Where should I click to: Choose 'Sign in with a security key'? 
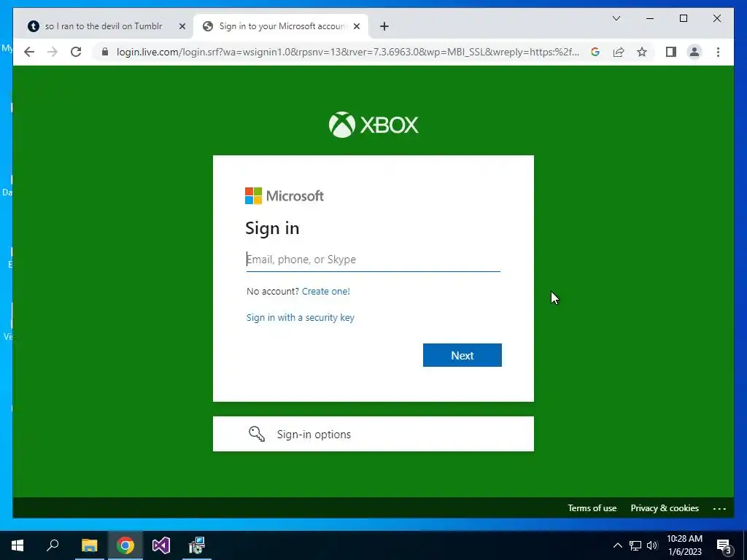[x=300, y=318]
